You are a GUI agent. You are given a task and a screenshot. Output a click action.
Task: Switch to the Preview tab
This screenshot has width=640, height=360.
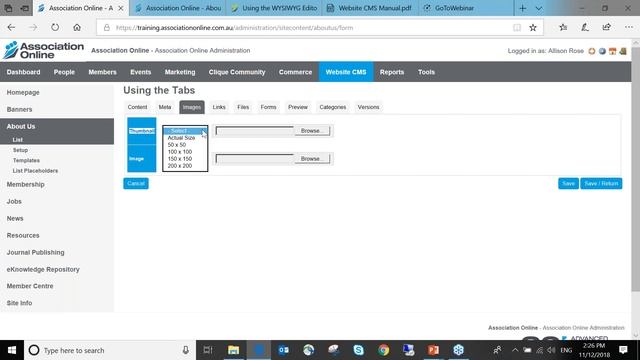[298, 107]
